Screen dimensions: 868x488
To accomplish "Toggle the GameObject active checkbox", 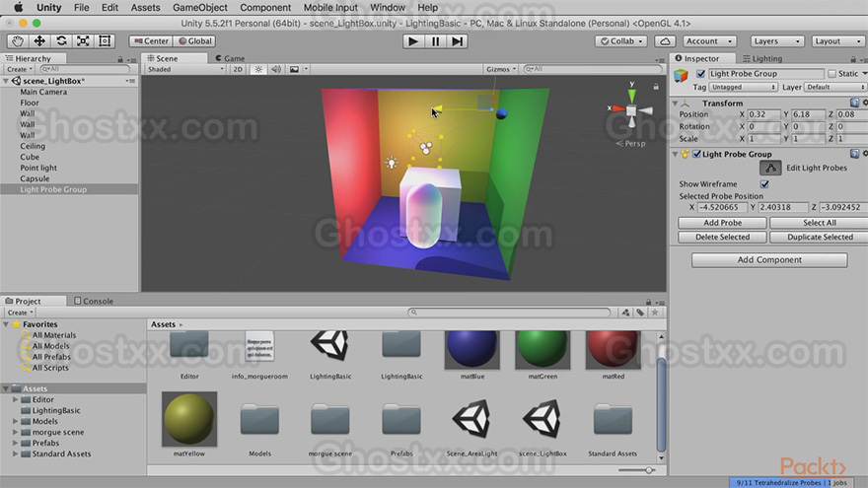I will (700, 74).
